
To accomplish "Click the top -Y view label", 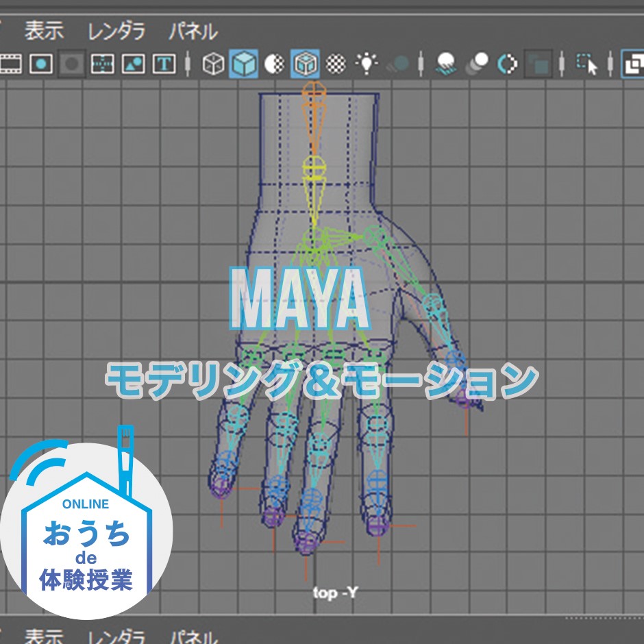I will point(336,593).
